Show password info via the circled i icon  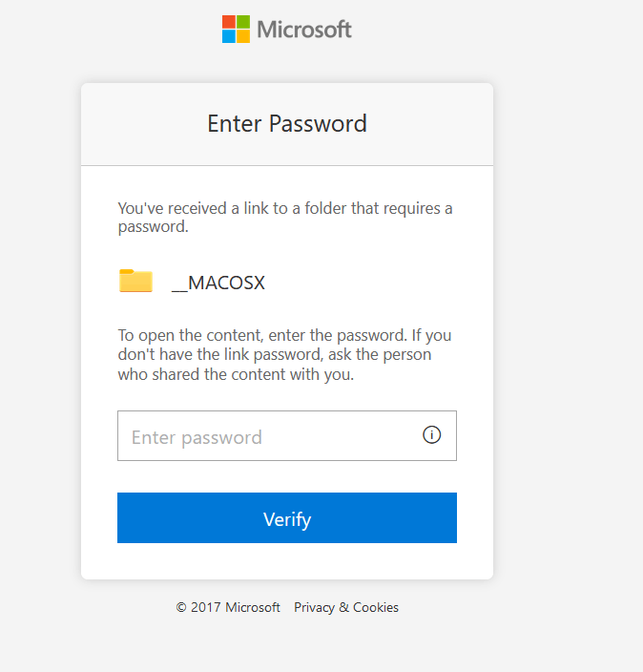[x=432, y=435]
